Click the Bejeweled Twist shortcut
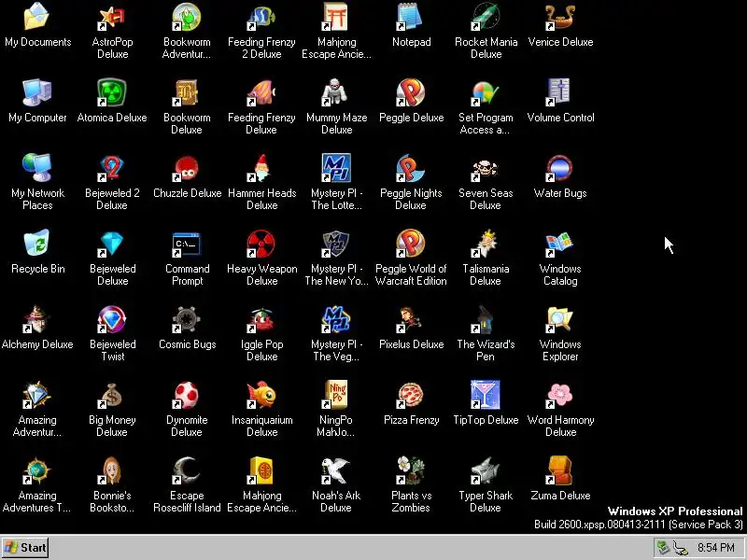 tap(112, 319)
